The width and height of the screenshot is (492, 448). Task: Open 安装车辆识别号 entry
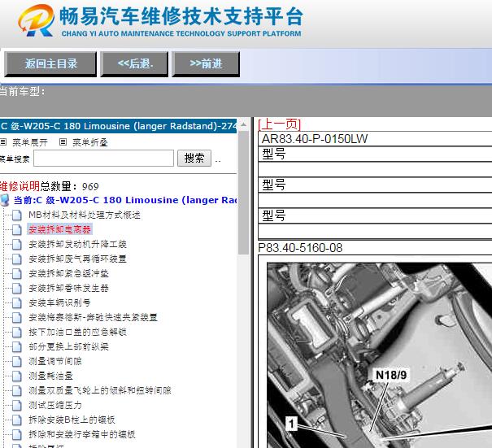pyautogui.click(x=59, y=302)
